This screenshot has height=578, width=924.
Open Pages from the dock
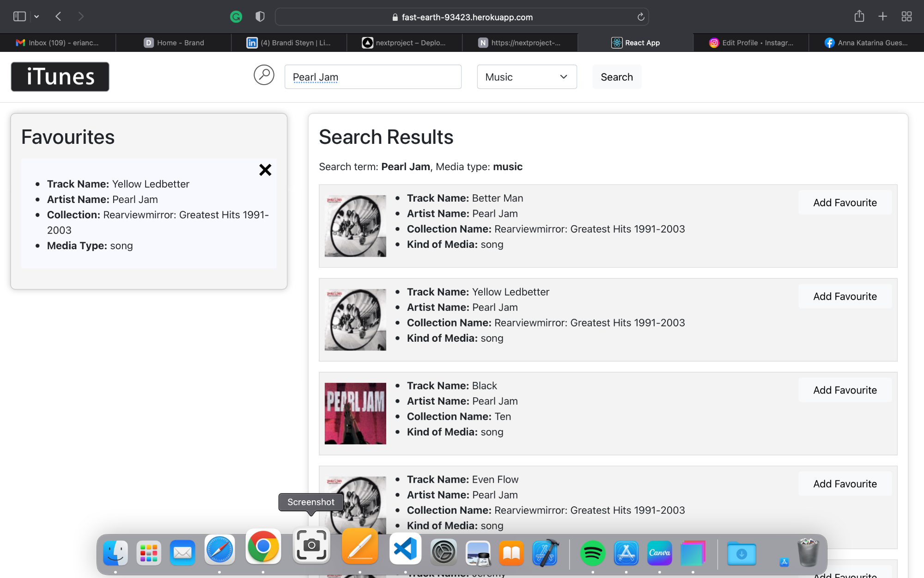[x=360, y=546]
